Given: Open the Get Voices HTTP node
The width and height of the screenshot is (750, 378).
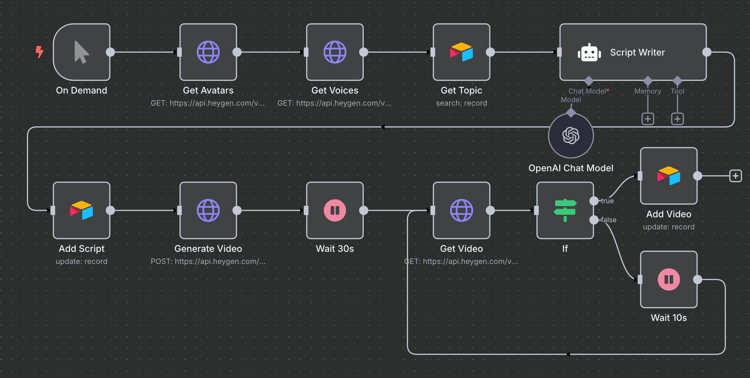Looking at the screenshot, I should (x=335, y=52).
